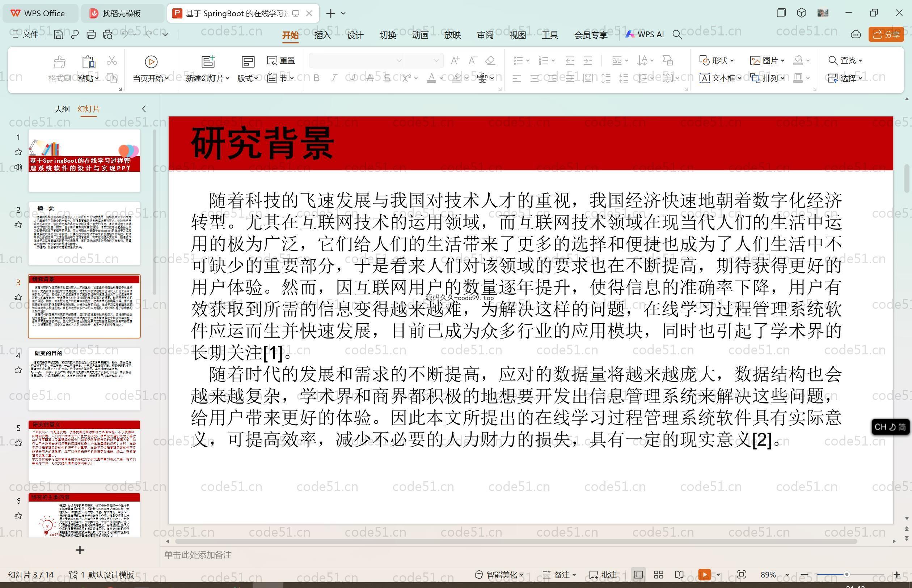
Task: Click the zoom slider handle
Action: [846, 574]
